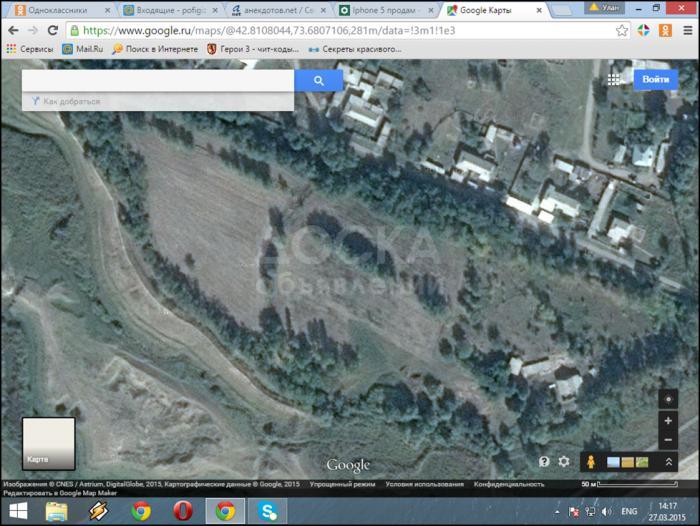This screenshot has height=526, width=700.
Task: Open the map settings gear
Action: click(x=564, y=462)
